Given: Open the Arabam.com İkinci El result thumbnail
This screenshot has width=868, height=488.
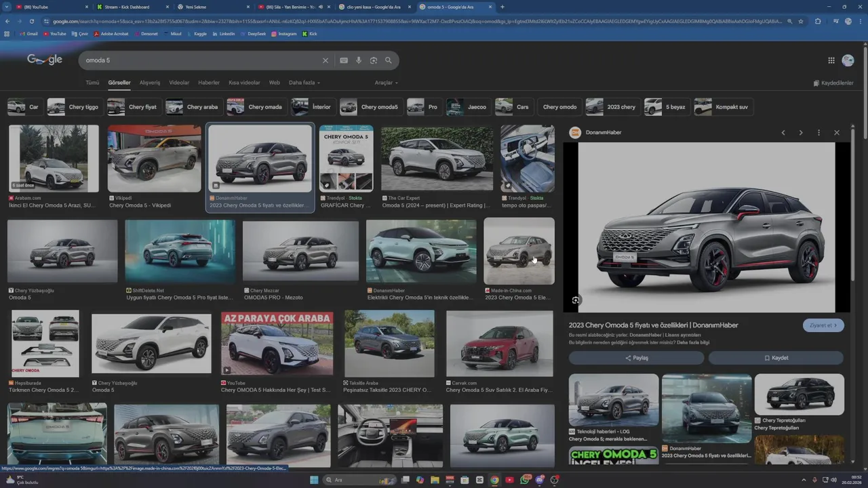Looking at the screenshot, I should click(x=54, y=159).
